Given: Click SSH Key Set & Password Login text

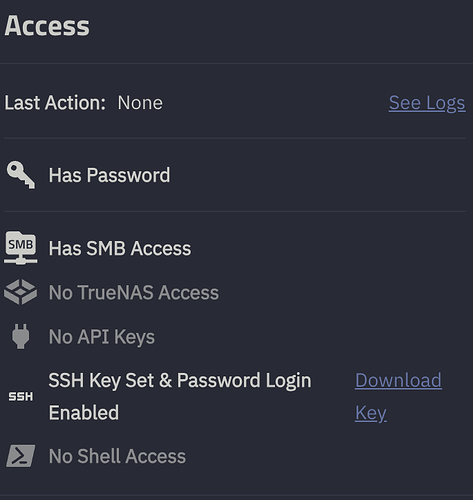Looking at the screenshot, I should pyautogui.click(x=180, y=380).
